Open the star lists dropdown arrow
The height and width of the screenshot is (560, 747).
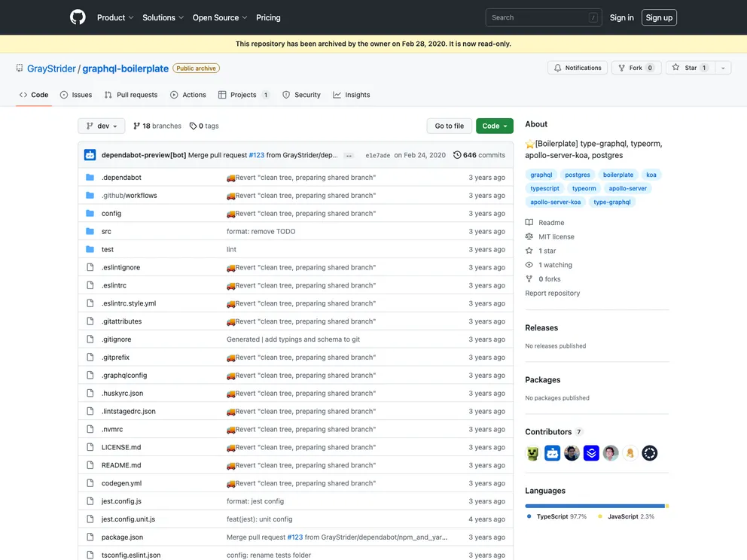[x=723, y=68]
